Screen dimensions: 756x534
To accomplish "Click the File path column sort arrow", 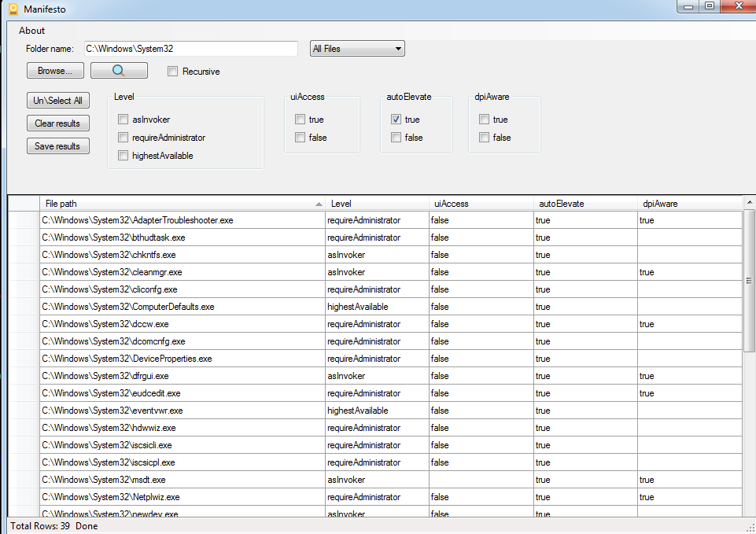I will 319,204.
